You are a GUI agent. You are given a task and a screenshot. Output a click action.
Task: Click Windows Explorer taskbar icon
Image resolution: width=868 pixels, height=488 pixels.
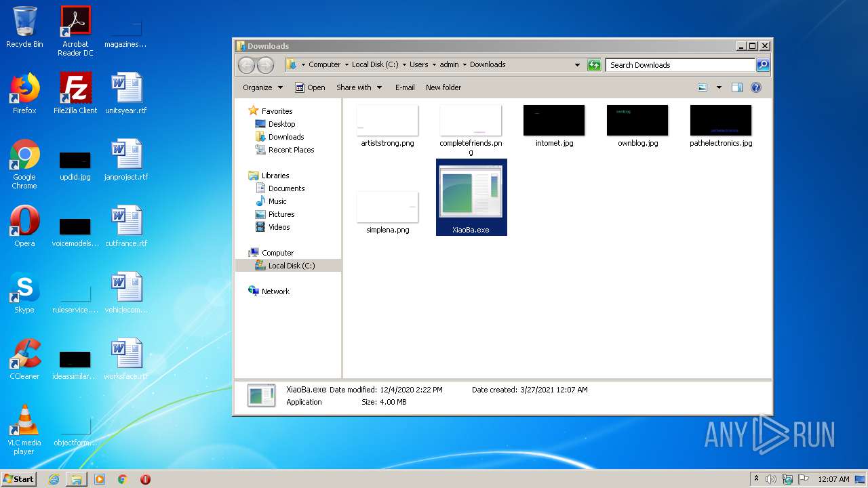click(77, 479)
